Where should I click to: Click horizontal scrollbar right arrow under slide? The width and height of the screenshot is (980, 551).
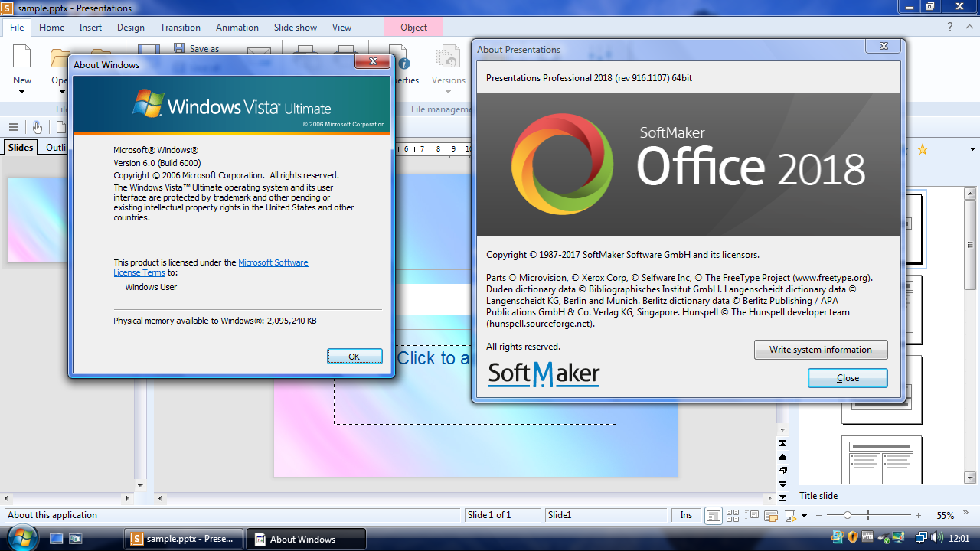click(771, 498)
